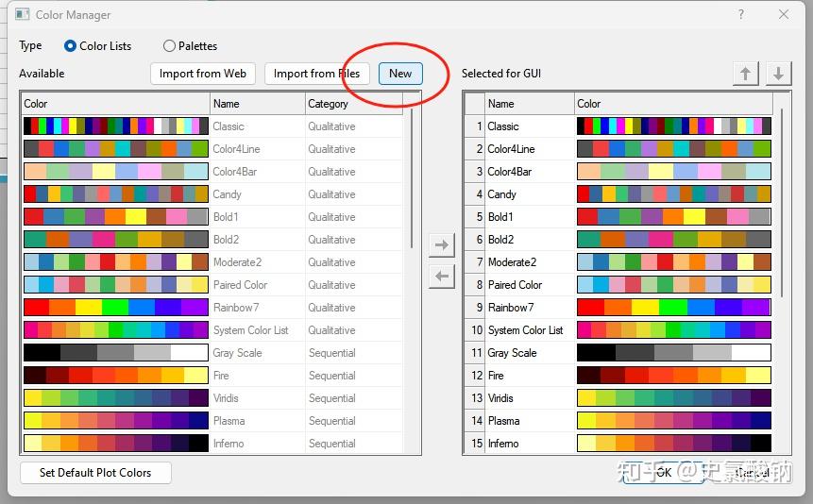The image size is (813, 504).
Task: Select Color4Bar color strip in Available list
Action: coord(115,171)
